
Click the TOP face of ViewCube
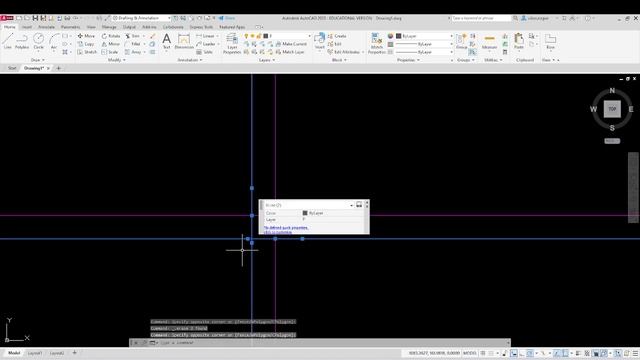(612, 109)
